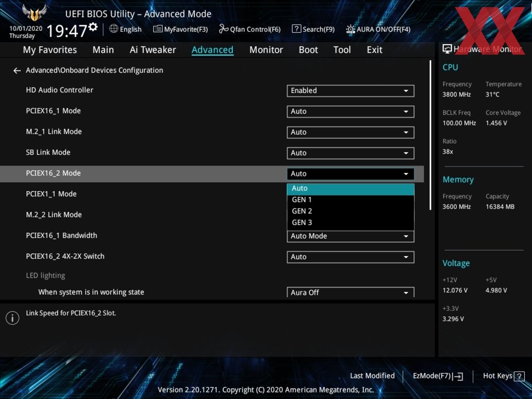This screenshot has height=399, width=532.
Task: Open MyFavorite(F3) list
Action: (x=180, y=29)
